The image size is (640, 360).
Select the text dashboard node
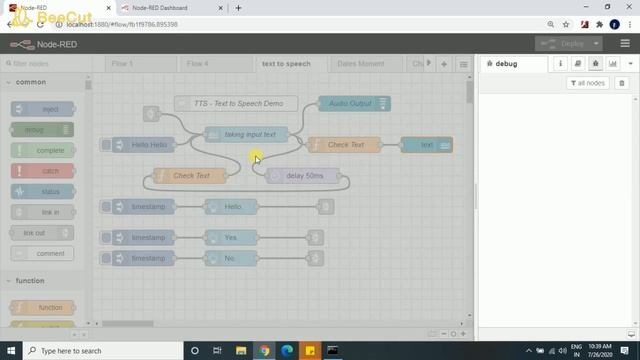[x=427, y=145]
